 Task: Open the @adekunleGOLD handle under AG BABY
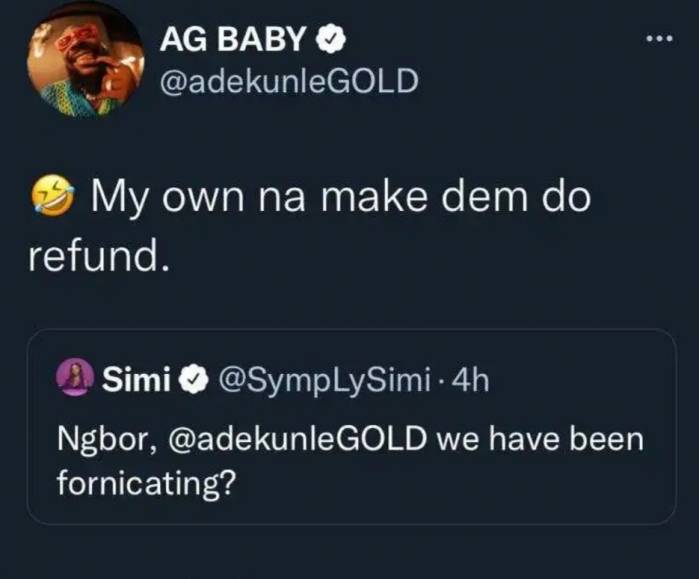click(289, 82)
